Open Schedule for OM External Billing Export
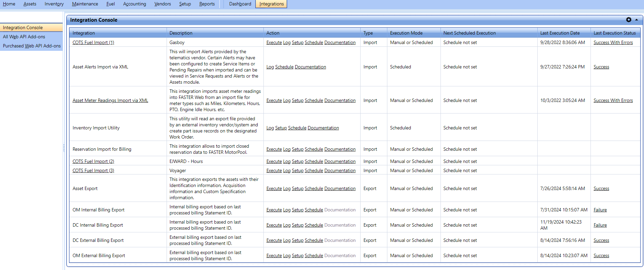Screen dimensions: 644x270 (x=314, y=255)
